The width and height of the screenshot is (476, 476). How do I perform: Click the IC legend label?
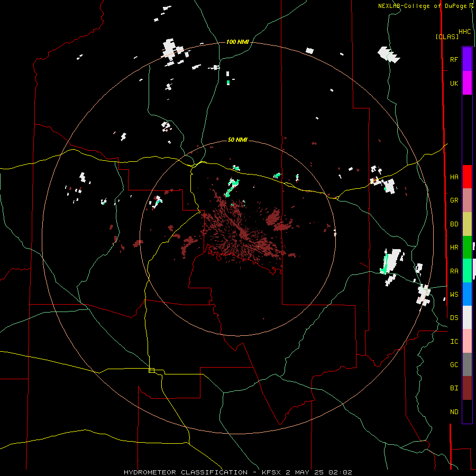click(454, 342)
